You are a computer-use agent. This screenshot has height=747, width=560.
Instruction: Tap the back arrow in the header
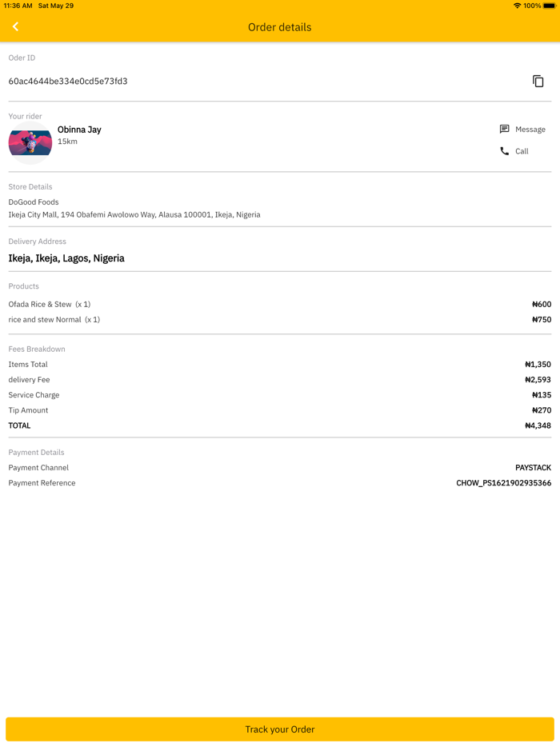(15, 27)
